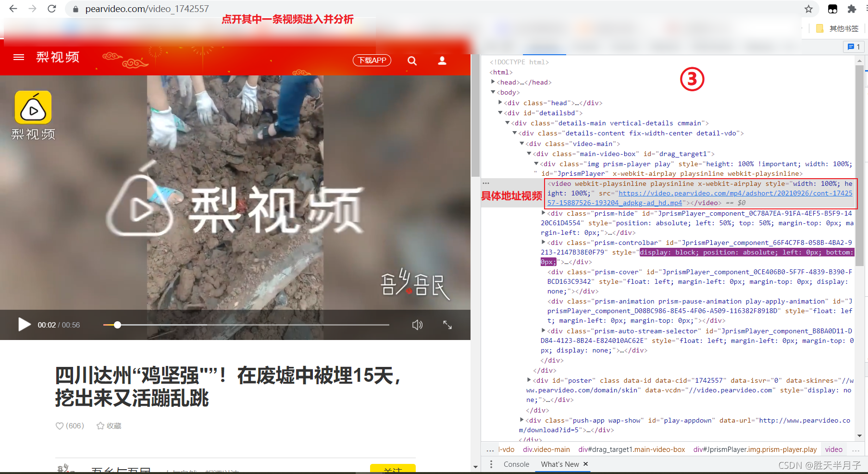
Task: Click page scrollbar down arrow
Action: point(475,466)
